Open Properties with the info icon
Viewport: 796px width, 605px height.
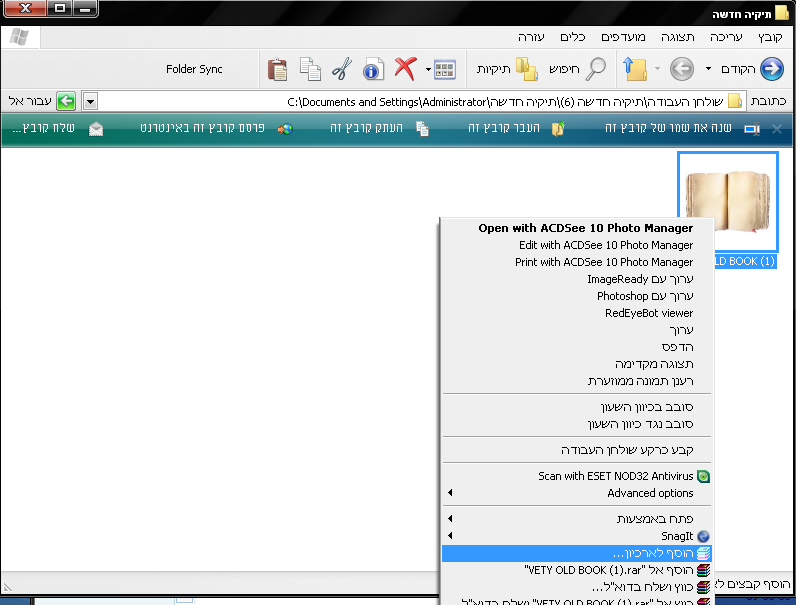coord(373,69)
